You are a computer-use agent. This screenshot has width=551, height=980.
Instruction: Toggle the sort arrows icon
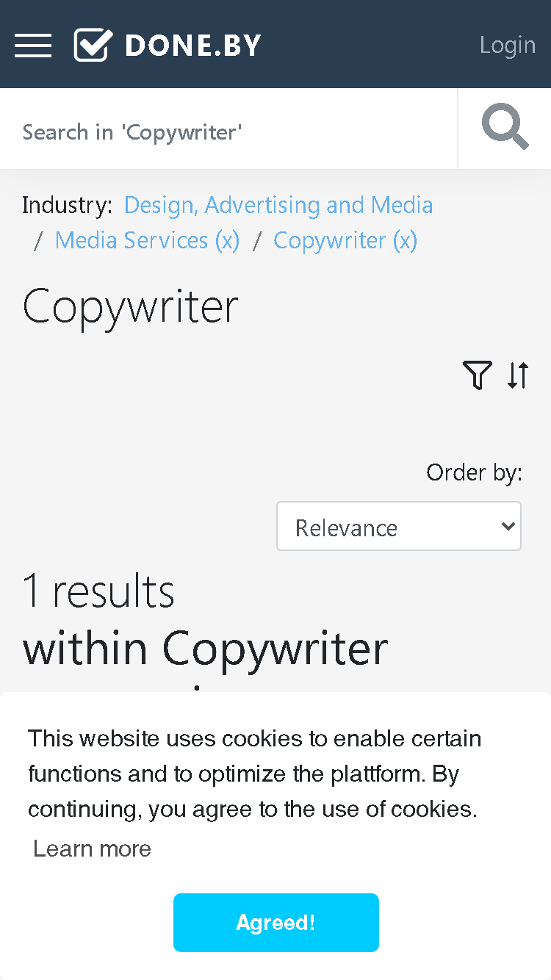click(x=518, y=375)
